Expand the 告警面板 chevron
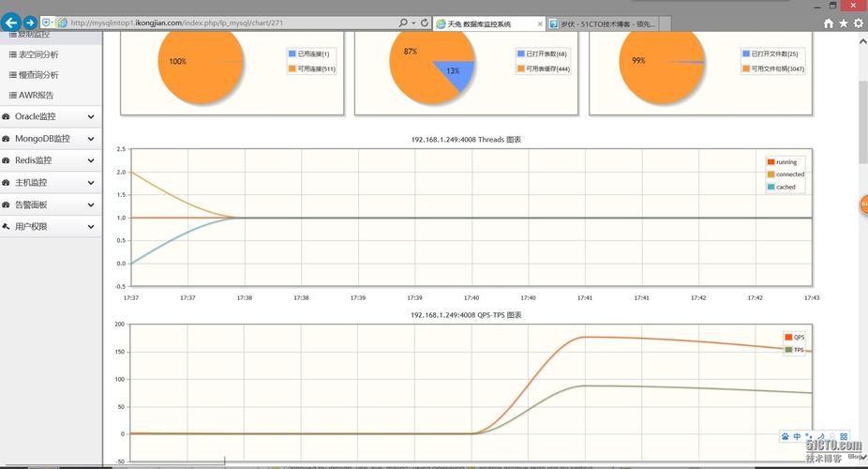868x469 pixels. pyautogui.click(x=91, y=204)
